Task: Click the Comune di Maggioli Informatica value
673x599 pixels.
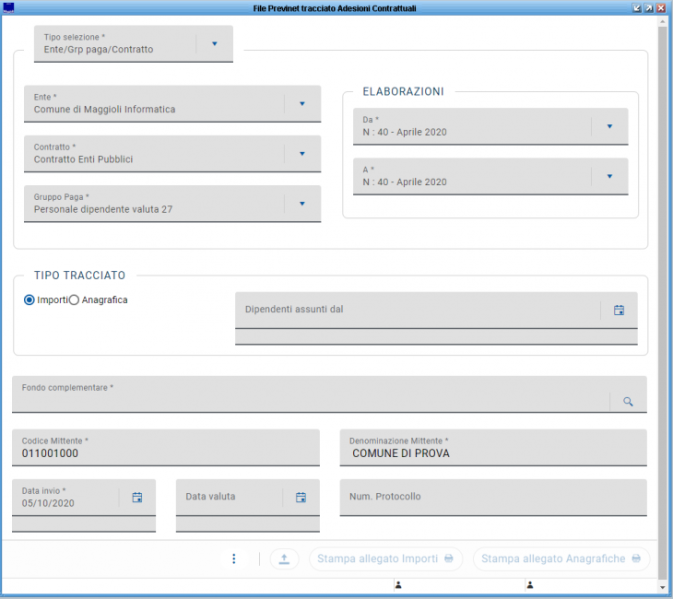Action: [104, 109]
